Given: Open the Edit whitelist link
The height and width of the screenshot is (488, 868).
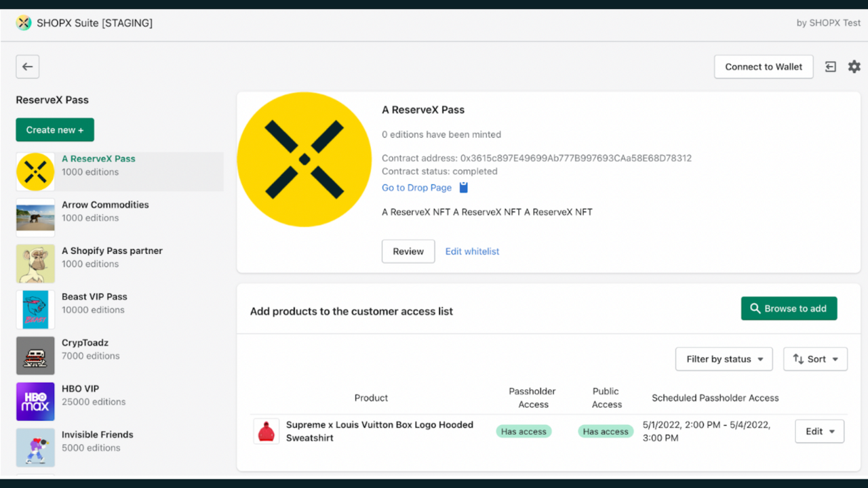Looking at the screenshot, I should pos(472,251).
